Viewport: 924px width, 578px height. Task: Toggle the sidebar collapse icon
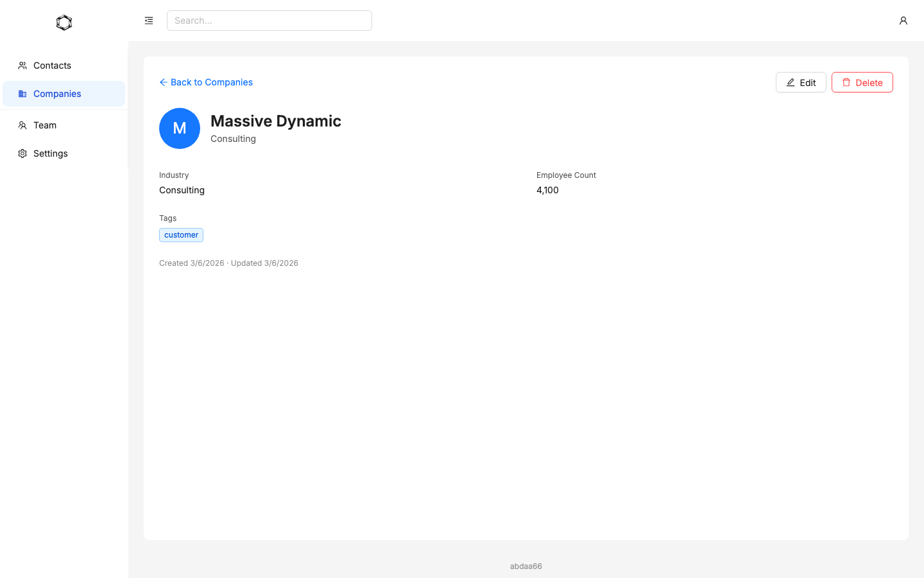[x=149, y=21]
